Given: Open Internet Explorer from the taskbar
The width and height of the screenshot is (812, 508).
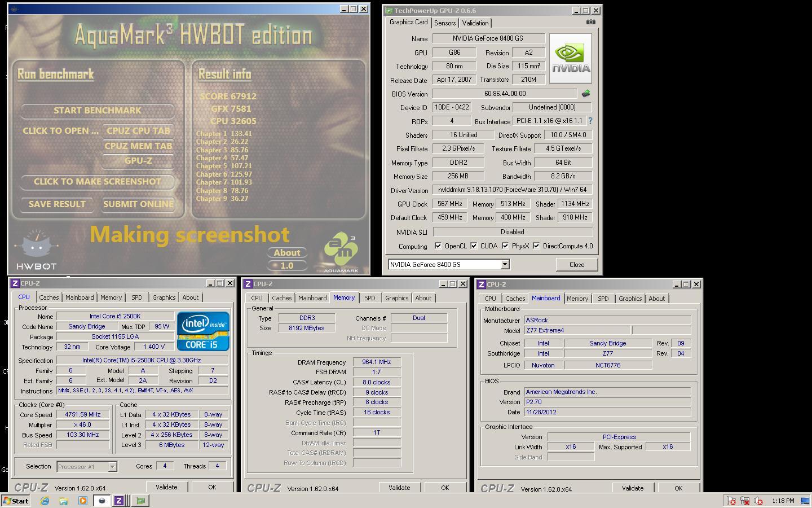Looking at the screenshot, I should click(x=45, y=501).
